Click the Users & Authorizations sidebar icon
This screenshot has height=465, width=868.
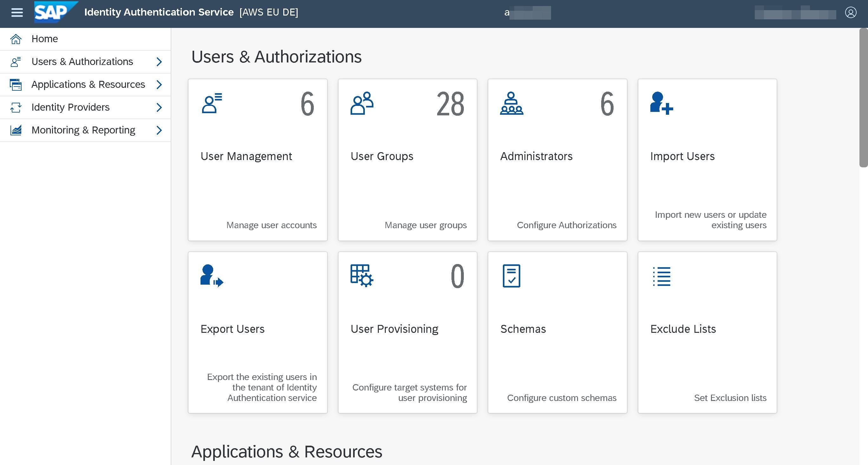pos(16,61)
